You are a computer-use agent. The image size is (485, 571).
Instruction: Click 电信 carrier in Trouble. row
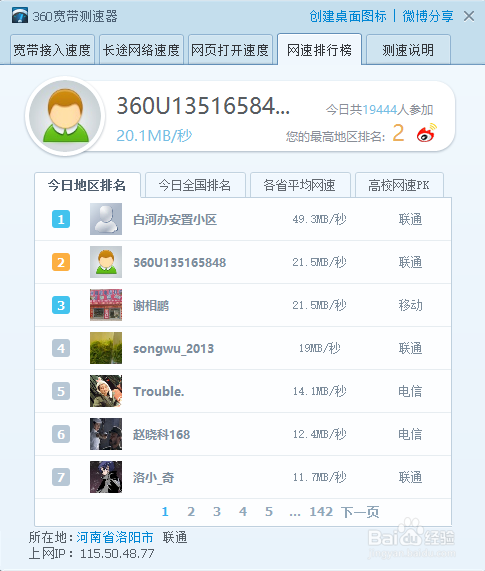[x=410, y=391]
